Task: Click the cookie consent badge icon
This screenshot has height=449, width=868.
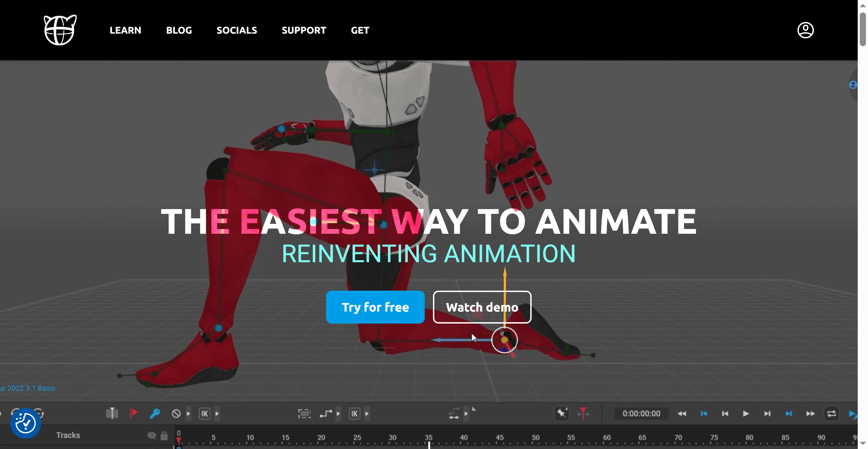Action: point(26,423)
